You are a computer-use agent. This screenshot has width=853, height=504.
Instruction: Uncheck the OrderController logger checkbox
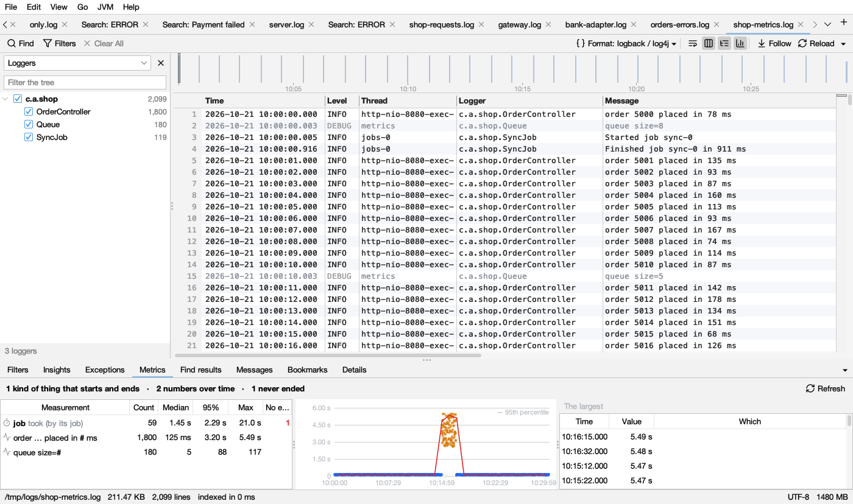point(29,111)
